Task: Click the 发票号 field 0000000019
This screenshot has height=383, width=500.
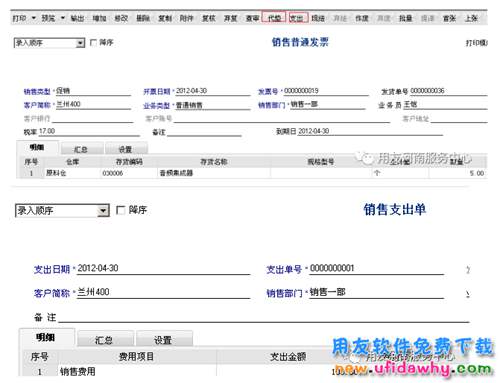Action: click(326, 91)
